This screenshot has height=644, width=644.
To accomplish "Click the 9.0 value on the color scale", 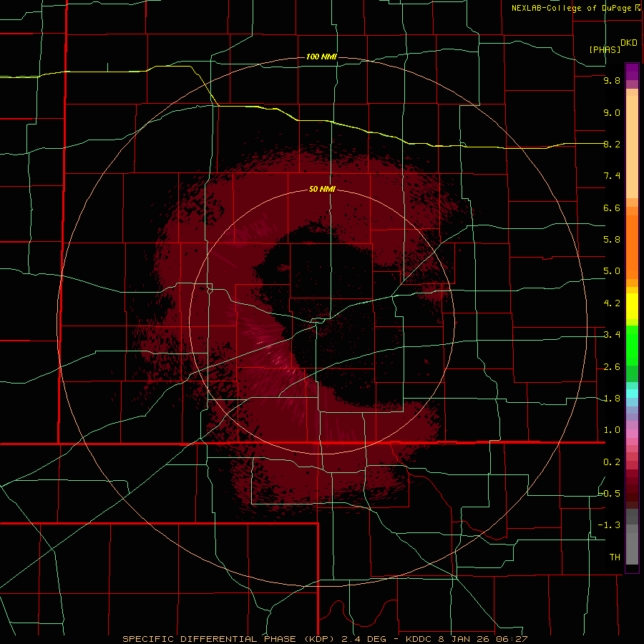I will pos(612,112).
